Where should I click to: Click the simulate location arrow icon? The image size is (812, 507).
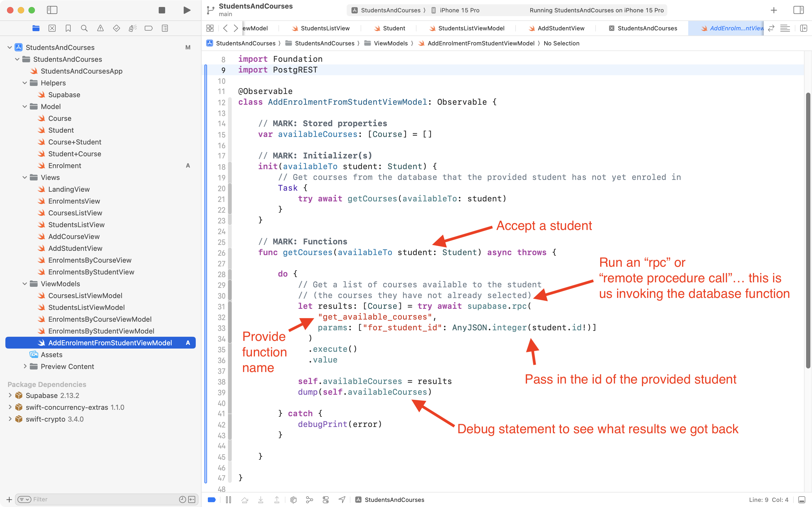click(342, 500)
